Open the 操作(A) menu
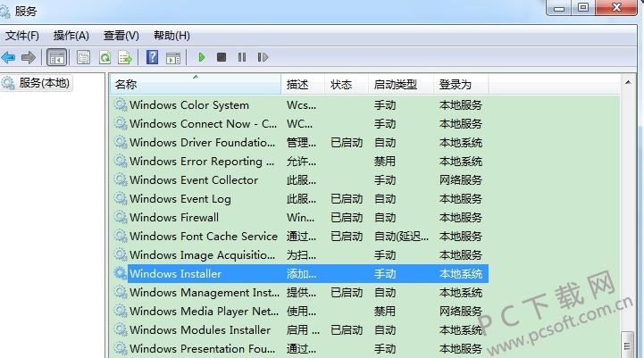Viewport: 644px width, 358px height. coord(71,36)
